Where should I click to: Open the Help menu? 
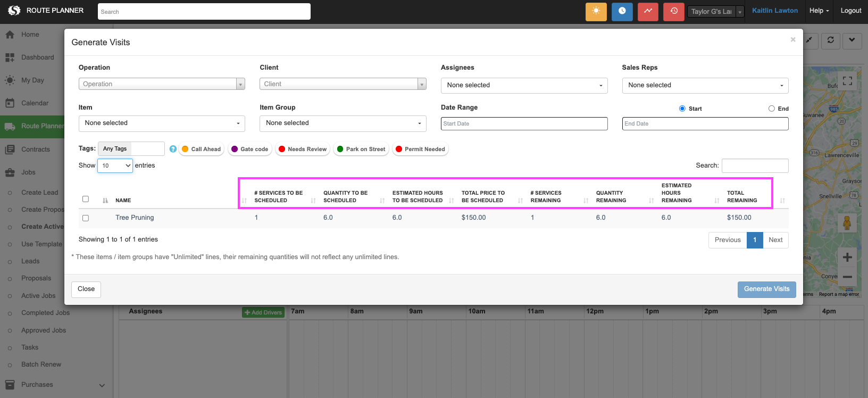pyautogui.click(x=819, y=11)
